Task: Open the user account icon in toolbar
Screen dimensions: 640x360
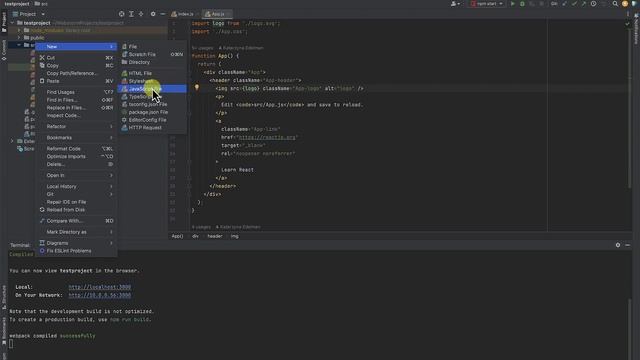Action: coord(455,4)
